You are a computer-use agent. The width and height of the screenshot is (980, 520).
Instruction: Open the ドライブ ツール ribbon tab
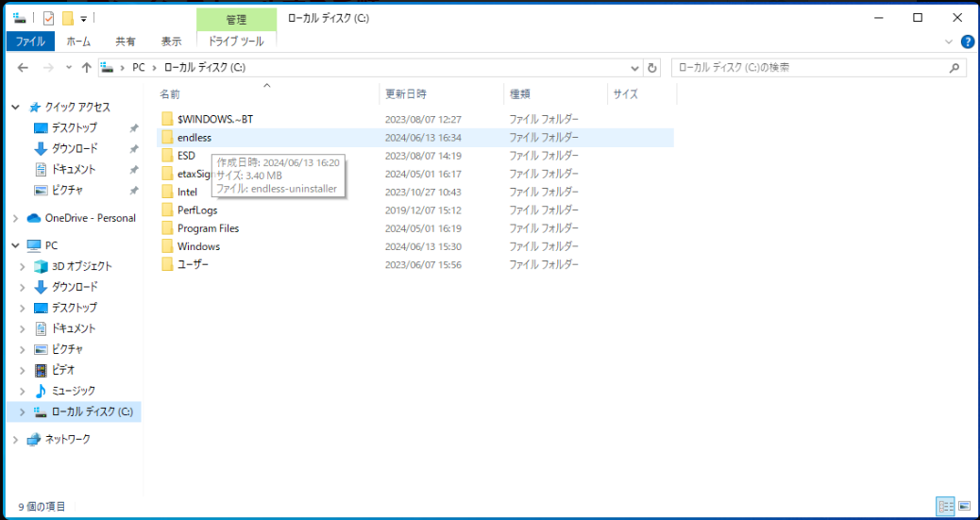[x=236, y=42]
